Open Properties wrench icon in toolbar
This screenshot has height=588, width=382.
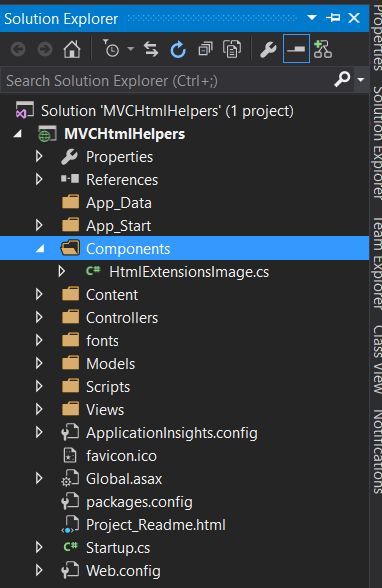click(268, 49)
